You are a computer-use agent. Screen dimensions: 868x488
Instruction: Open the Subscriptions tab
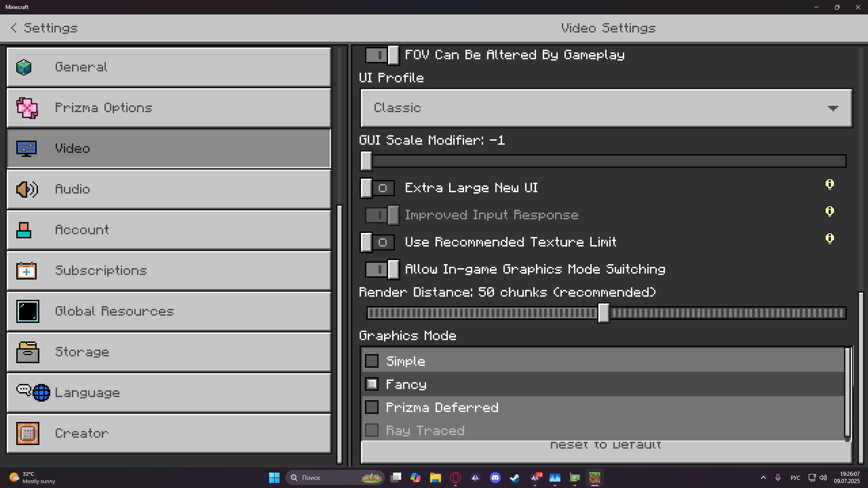click(x=169, y=270)
